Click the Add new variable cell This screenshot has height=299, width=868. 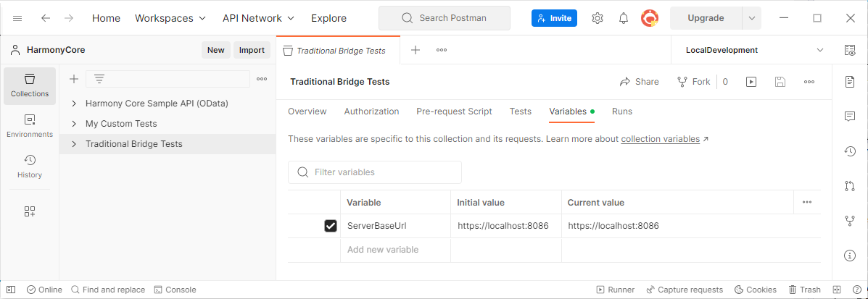click(x=395, y=250)
